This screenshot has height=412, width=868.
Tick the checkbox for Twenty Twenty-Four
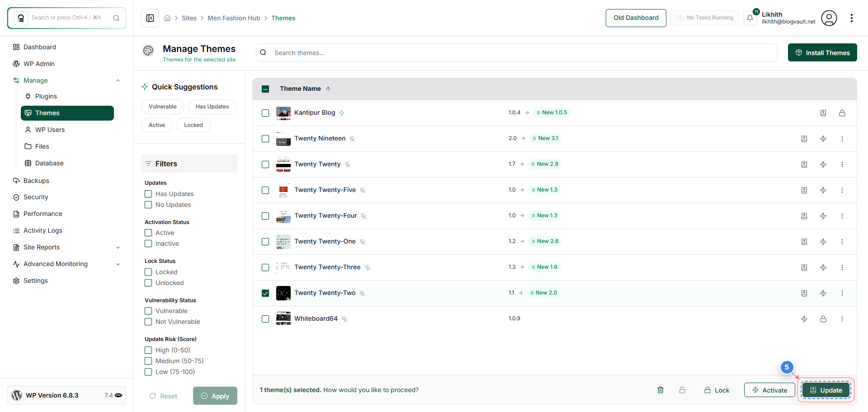(265, 216)
